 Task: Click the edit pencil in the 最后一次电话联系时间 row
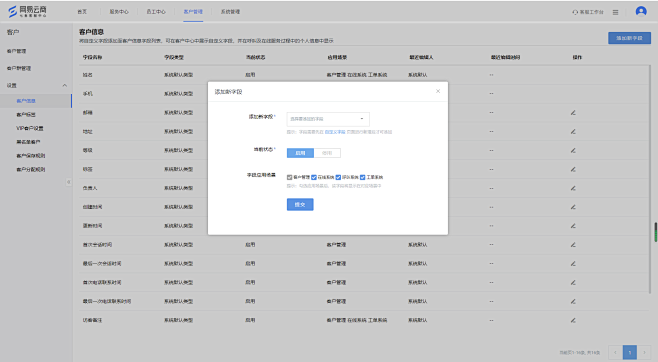[573, 302]
